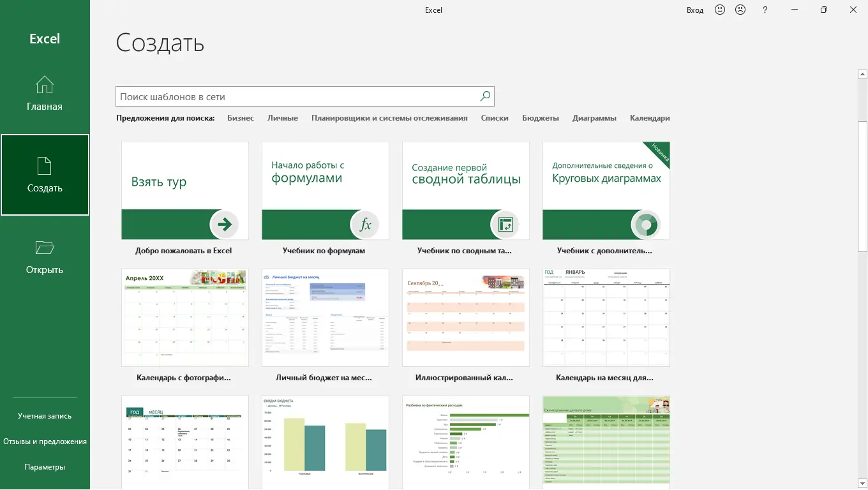Click the Вход sign-in link
The width and height of the screenshot is (868, 490).
click(x=695, y=10)
